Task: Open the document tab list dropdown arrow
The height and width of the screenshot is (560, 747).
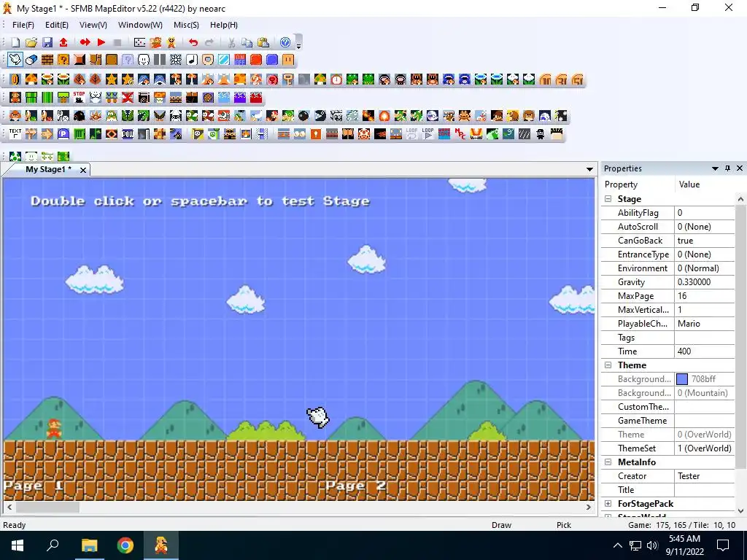Action: pyautogui.click(x=589, y=169)
